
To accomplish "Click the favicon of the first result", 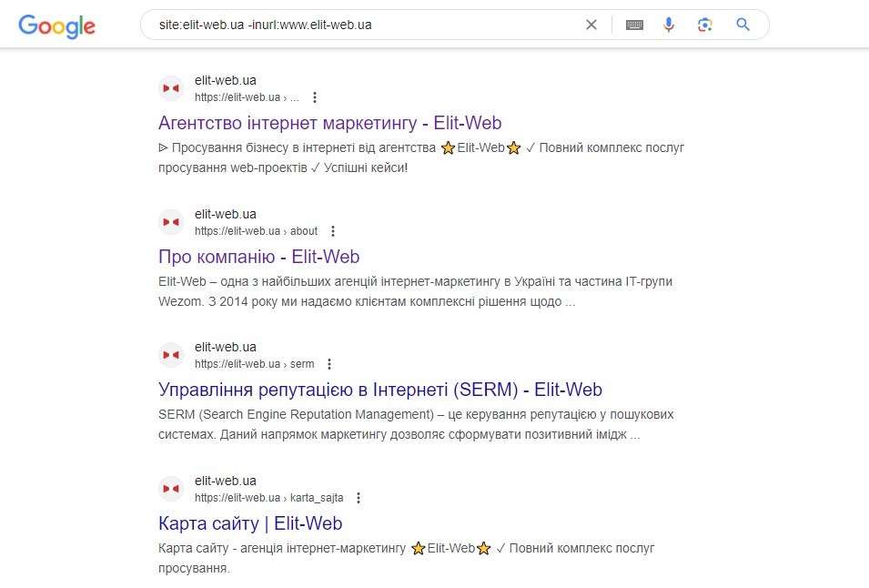I will coord(171,88).
